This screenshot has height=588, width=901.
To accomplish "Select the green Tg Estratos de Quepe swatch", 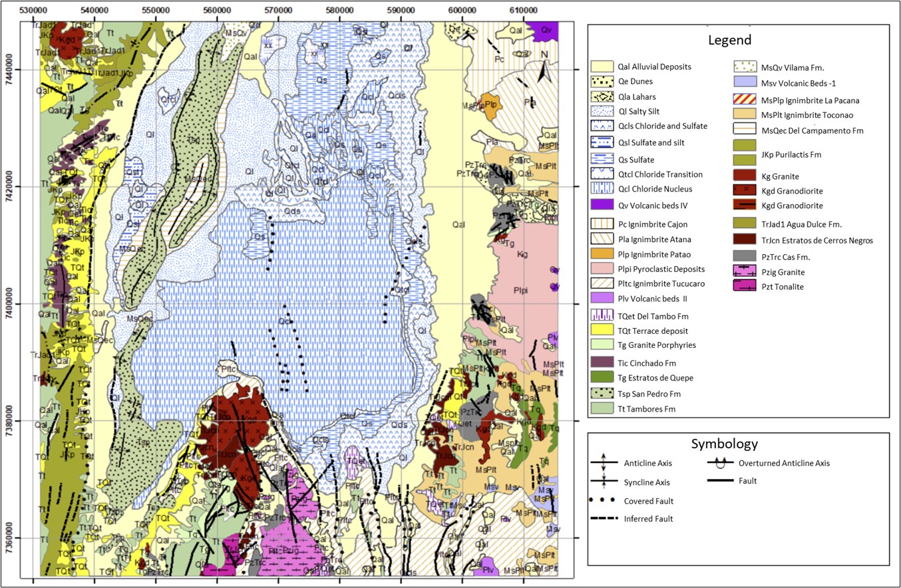I will coord(602,378).
